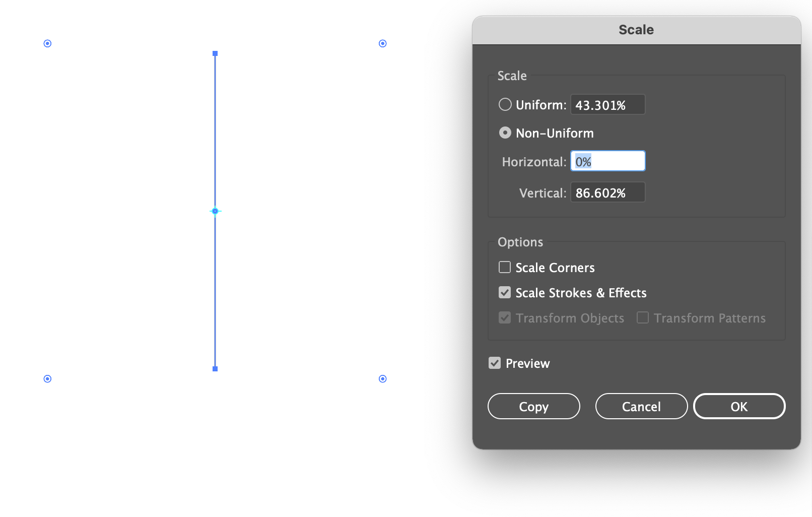This screenshot has width=812, height=517.
Task: Select the center anchor point of the line
Action: (x=215, y=211)
